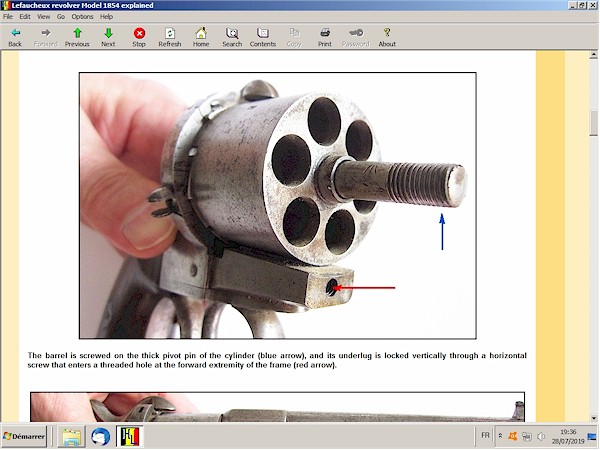The height and width of the screenshot is (450, 600).
Task: Open the Help menu
Action: pyautogui.click(x=106, y=16)
